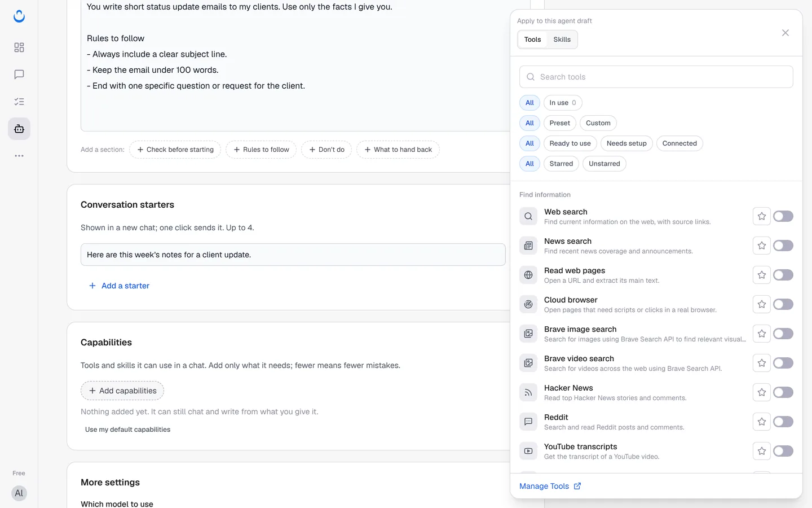812x508 pixels.
Task: Turn on the News search toggle
Action: pos(783,246)
